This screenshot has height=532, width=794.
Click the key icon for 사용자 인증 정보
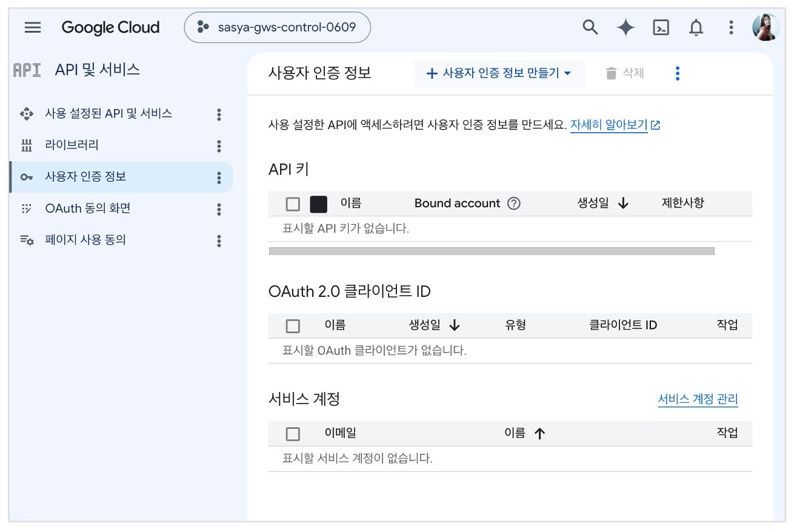click(27, 177)
